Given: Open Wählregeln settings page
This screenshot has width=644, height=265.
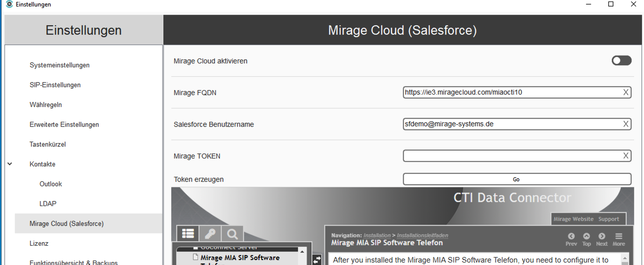Looking at the screenshot, I should [46, 105].
